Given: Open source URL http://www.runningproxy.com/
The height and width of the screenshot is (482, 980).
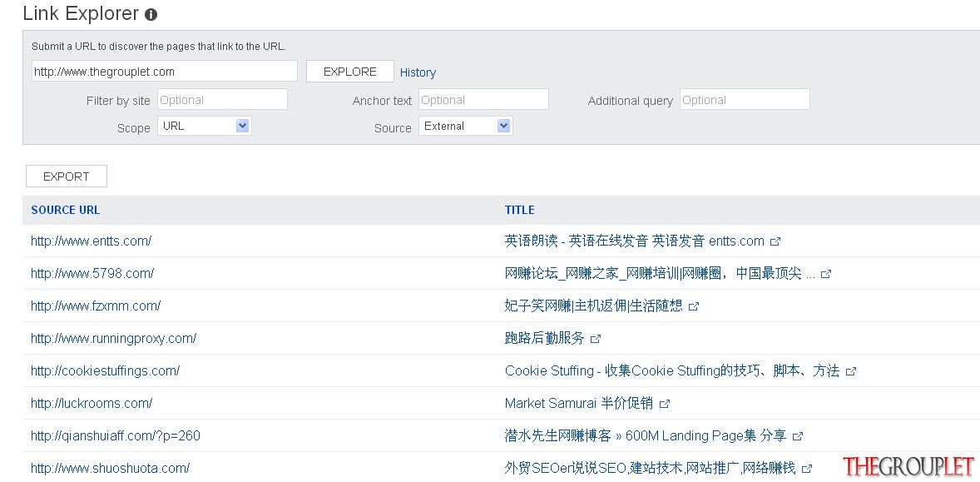Looking at the screenshot, I should coord(114,338).
